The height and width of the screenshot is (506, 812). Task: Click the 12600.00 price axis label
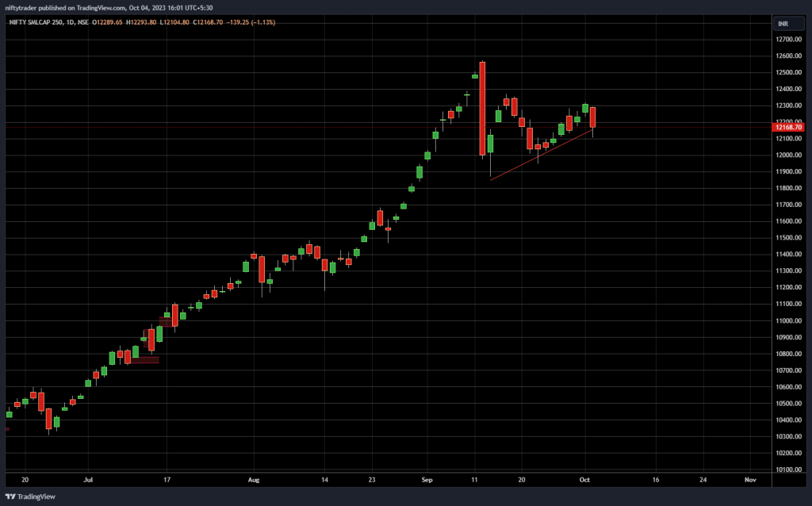(789, 56)
